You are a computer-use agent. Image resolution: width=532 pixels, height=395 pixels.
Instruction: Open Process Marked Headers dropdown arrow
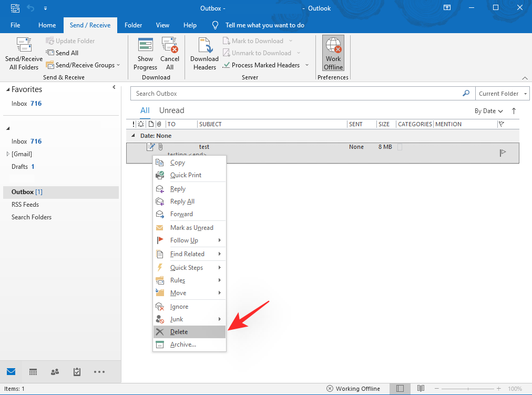[306, 65]
